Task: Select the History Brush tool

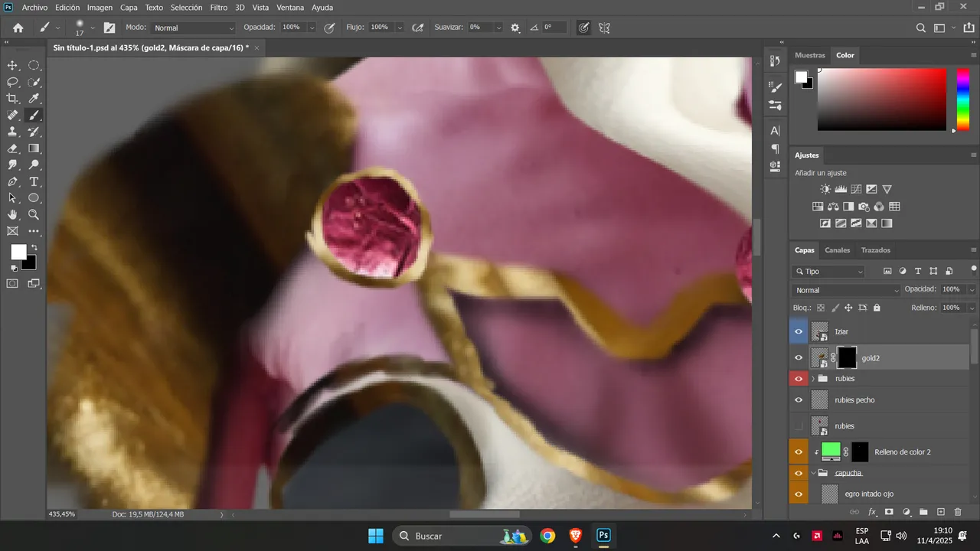Action: 34,132
